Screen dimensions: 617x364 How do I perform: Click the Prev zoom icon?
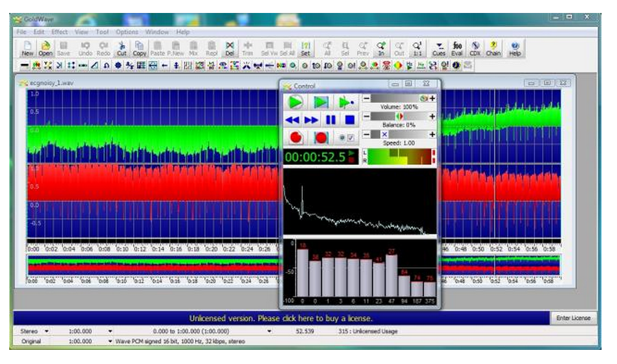[363, 49]
